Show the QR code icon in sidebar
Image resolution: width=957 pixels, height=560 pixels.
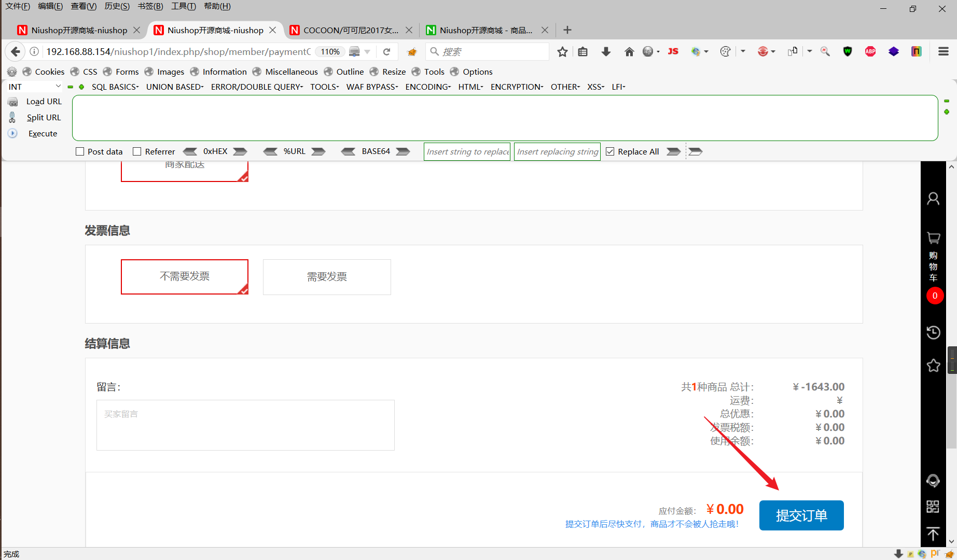coord(933,507)
